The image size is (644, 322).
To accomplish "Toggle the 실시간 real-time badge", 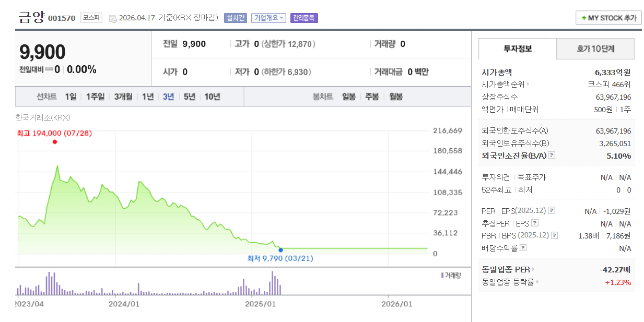I will coord(235,18).
